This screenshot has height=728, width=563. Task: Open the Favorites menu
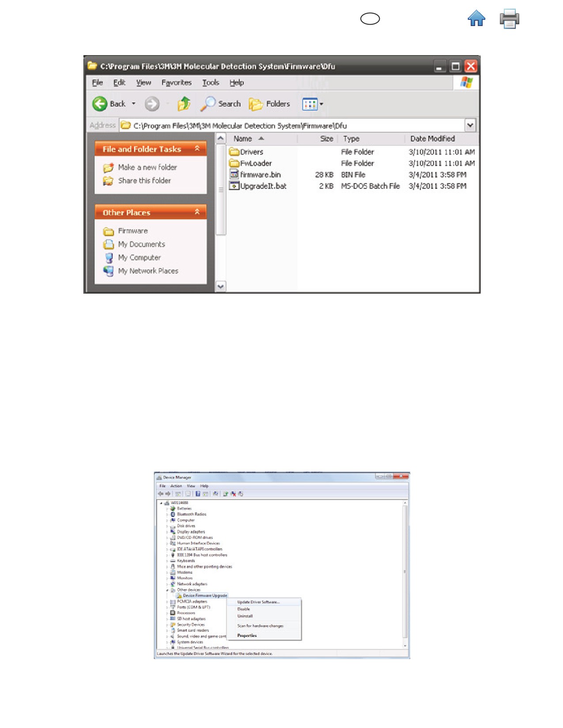[176, 83]
